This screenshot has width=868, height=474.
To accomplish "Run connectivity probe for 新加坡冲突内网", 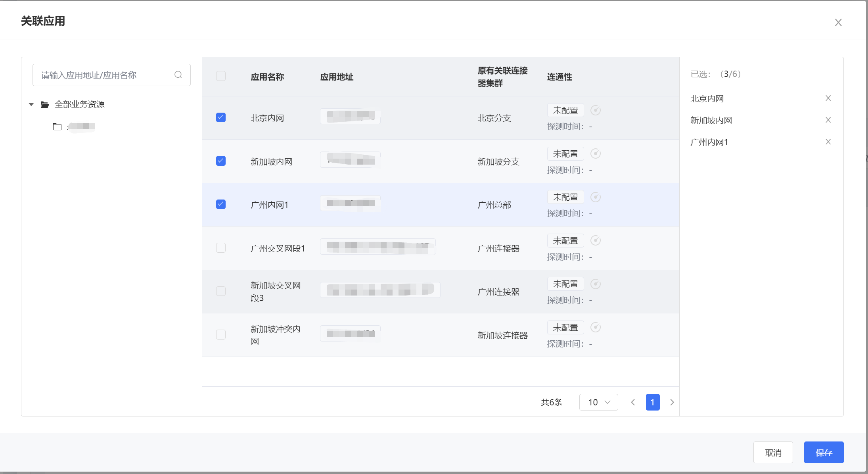I will point(595,327).
